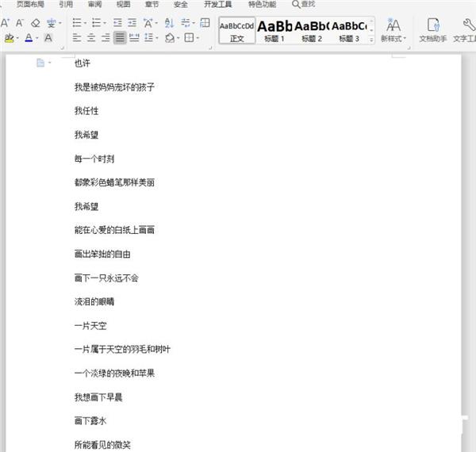Image resolution: width=476 pixels, height=452 pixels.
Task: Align text to the right
Action: (x=106, y=38)
